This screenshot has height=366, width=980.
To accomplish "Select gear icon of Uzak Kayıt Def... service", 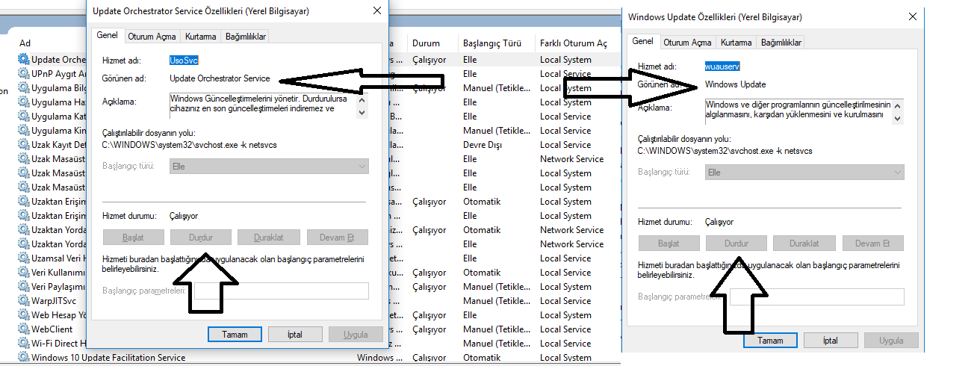I will [x=24, y=145].
